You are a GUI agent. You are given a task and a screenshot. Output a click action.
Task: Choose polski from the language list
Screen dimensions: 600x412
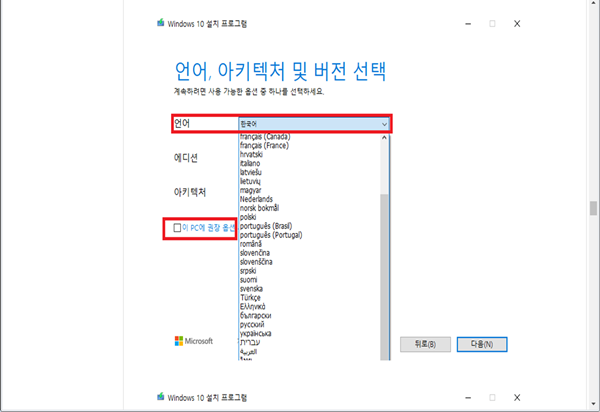coord(248,217)
